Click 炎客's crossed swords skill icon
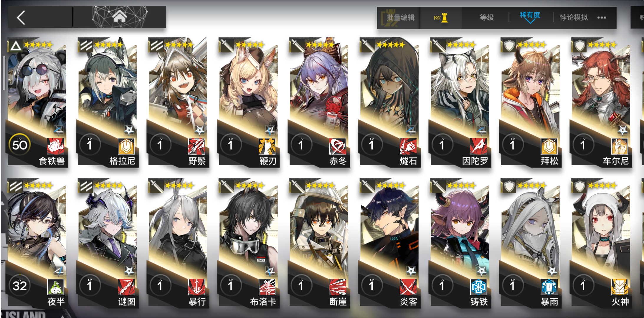Image resolution: width=644 pixels, height=318 pixels. click(x=408, y=287)
